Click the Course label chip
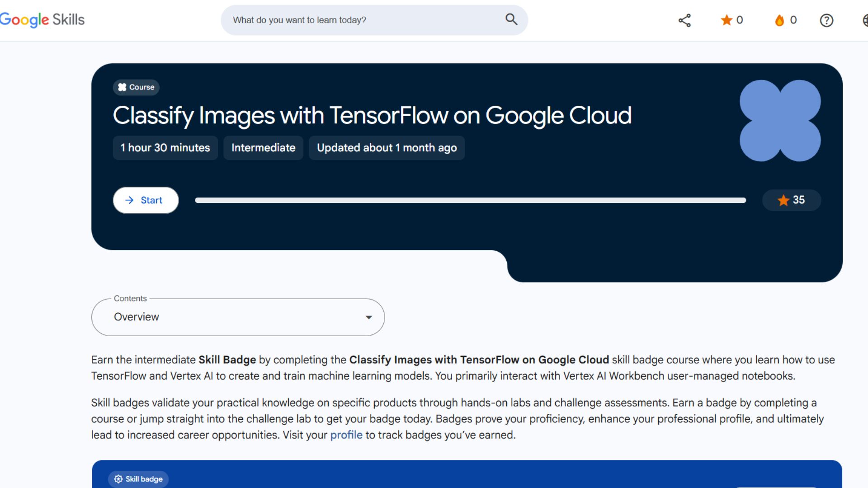Viewport: 868px width, 488px height. pyautogui.click(x=136, y=87)
